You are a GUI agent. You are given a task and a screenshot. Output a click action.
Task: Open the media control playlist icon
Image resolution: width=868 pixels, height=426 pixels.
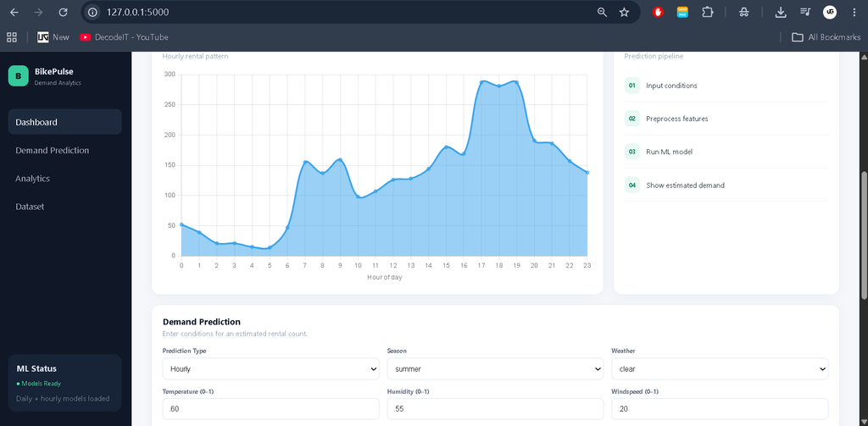click(x=805, y=12)
